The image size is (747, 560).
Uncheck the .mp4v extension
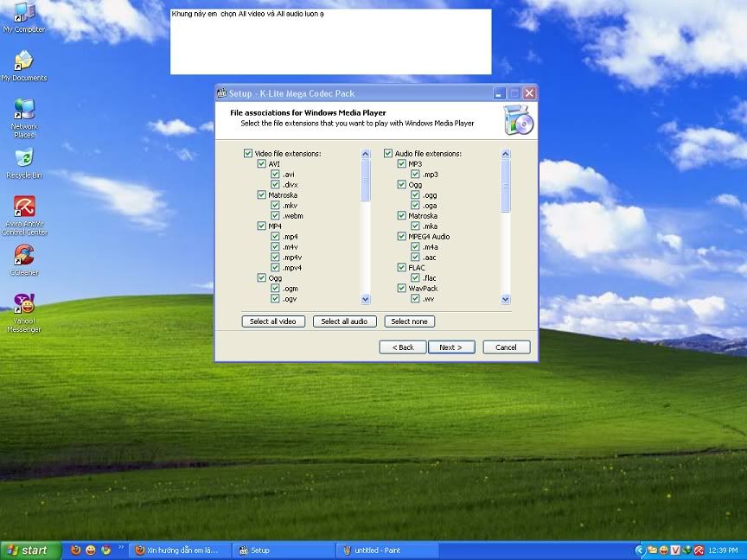275,258
